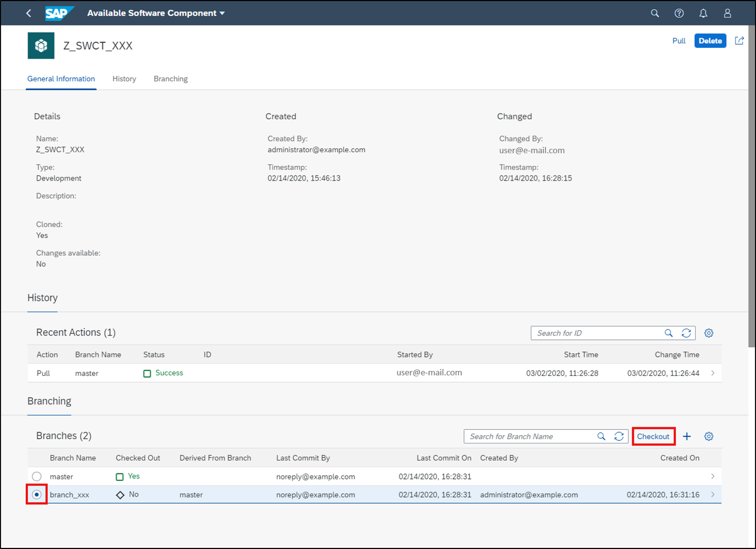Click Branch Name column header in Branches
The height and width of the screenshot is (549, 756).
73,458
